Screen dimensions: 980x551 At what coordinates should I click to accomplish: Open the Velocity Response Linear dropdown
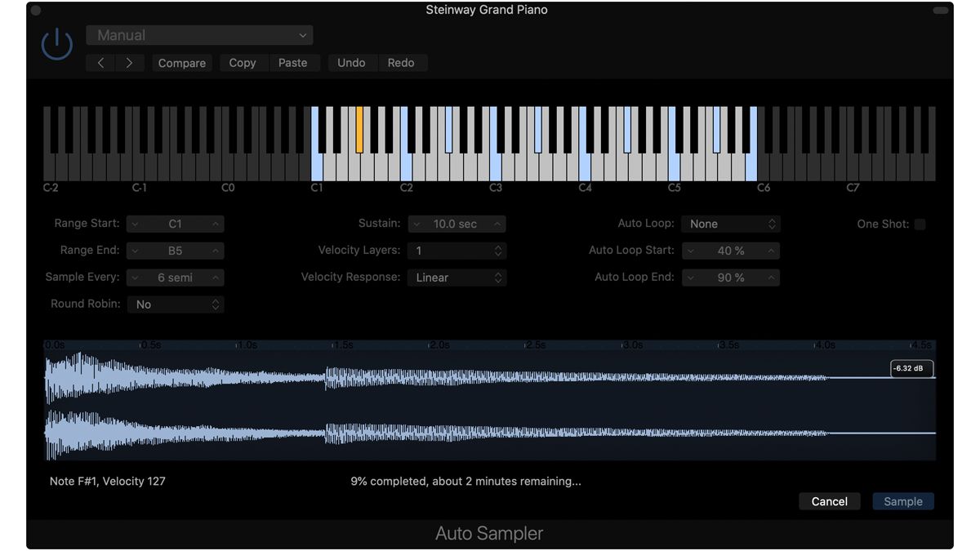pos(457,278)
